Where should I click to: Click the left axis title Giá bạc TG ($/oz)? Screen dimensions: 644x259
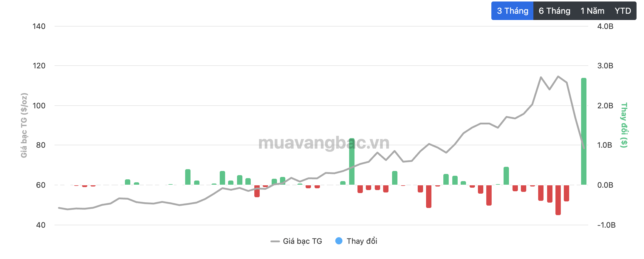coord(24,125)
